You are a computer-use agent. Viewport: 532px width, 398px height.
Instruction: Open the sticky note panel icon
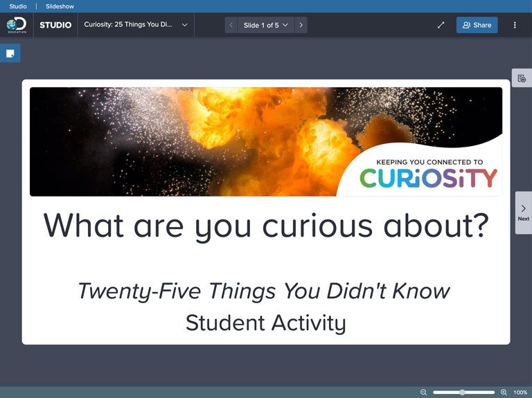pyautogui.click(x=10, y=53)
